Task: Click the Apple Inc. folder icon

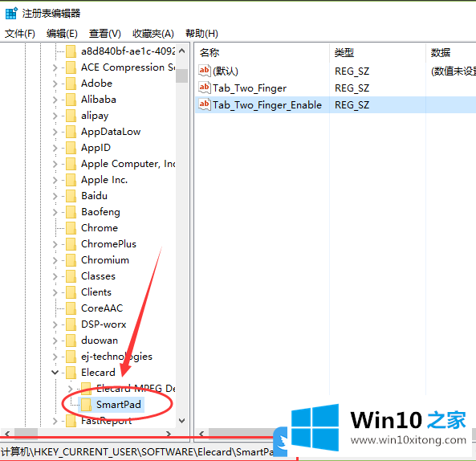Action: 71,180
